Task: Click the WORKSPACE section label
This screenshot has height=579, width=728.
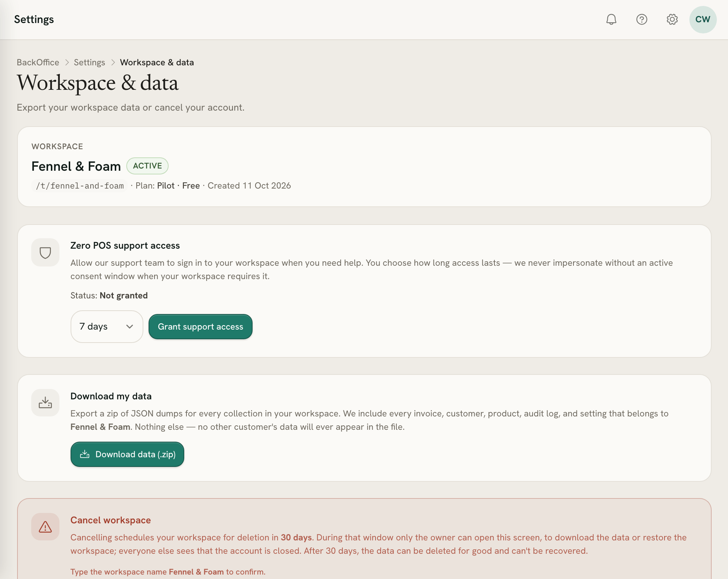Action: point(57,146)
